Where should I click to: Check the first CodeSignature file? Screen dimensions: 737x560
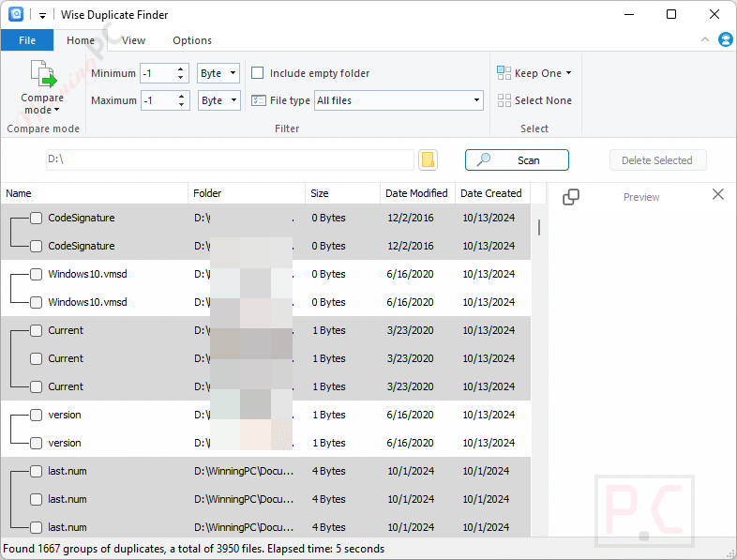(x=37, y=218)
